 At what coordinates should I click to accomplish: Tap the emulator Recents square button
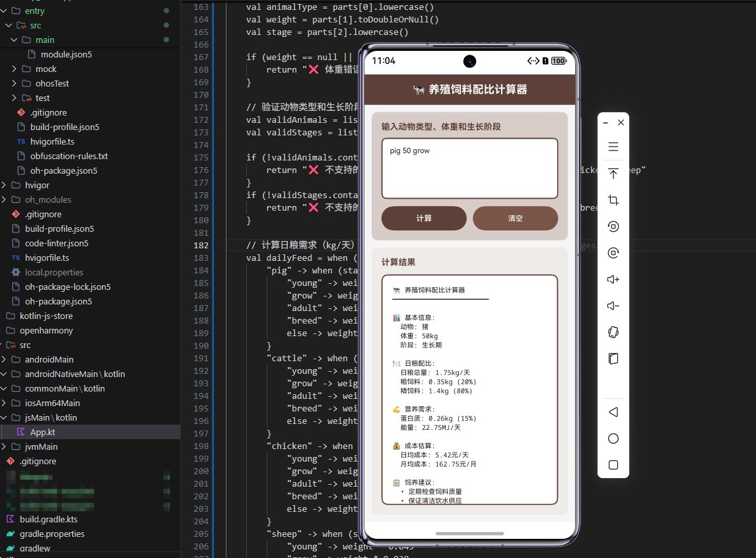(x=613, y=465)
